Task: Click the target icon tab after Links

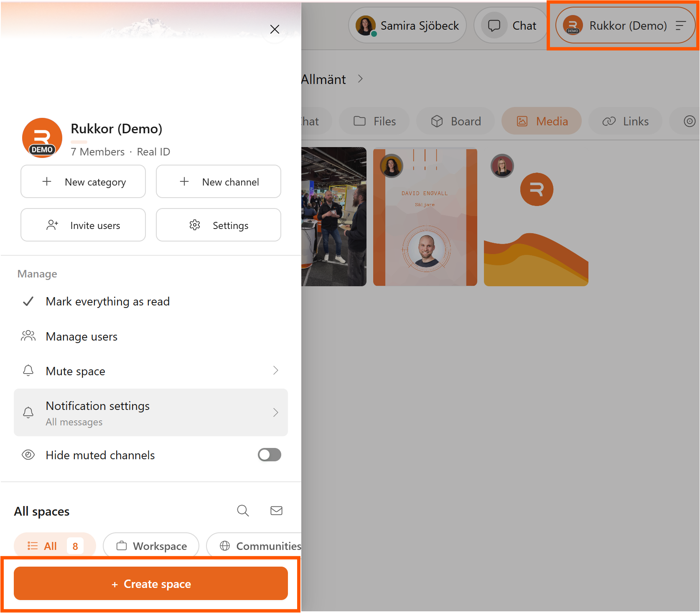Action: pos(690,121)
